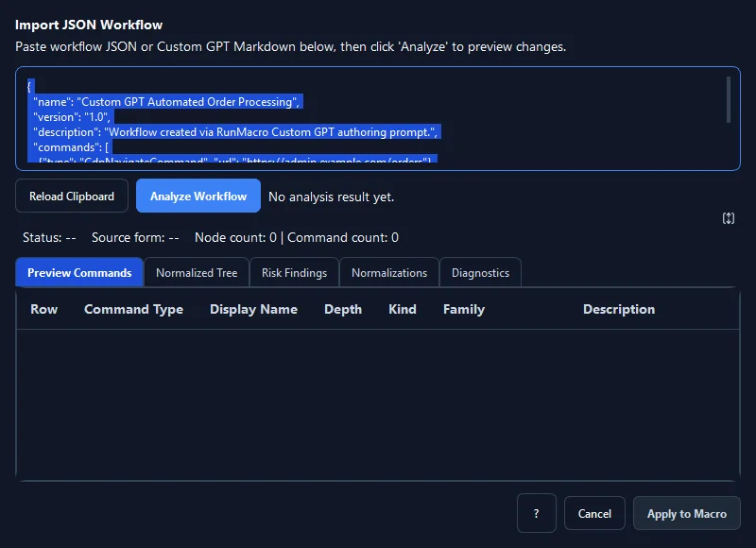Click the Description column header

[x=619, y=309]
